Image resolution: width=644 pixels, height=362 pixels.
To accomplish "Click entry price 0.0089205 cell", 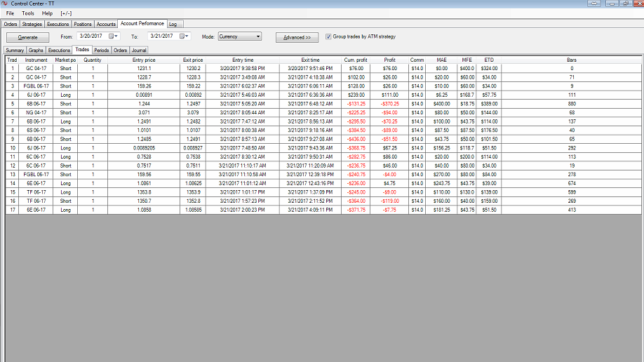I will (x=144, y=148).
